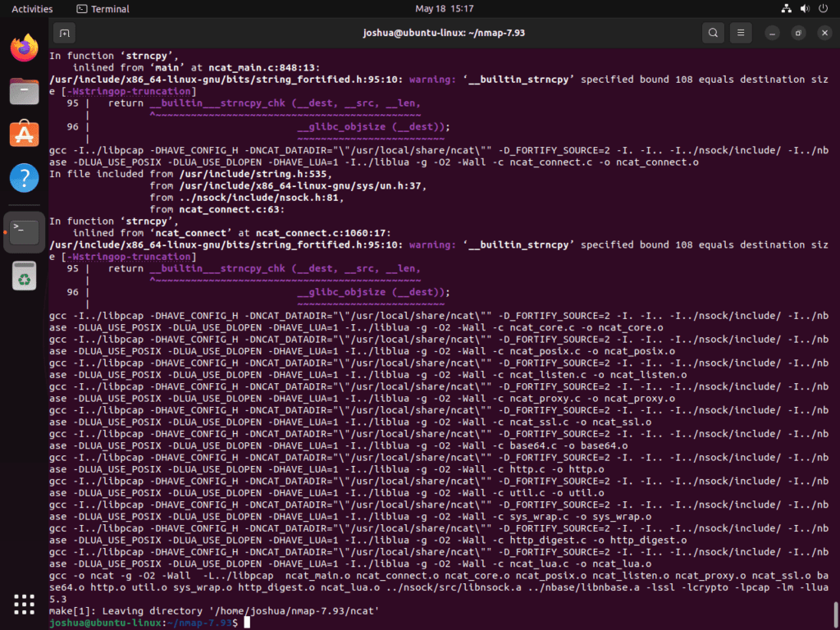Open a new terminal tab
This screenshot has height=630, width=840.
pos(64,33)
